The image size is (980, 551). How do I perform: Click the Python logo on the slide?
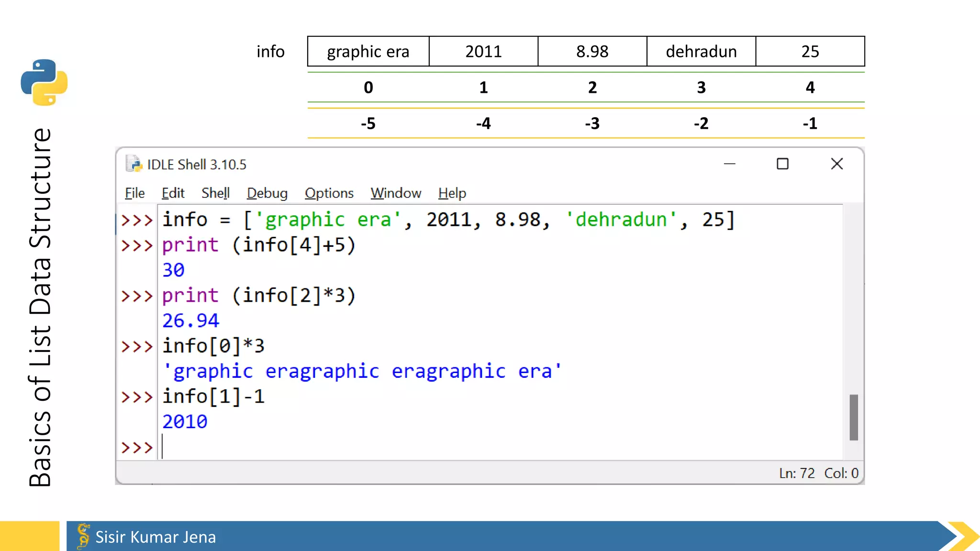pyautogui.click(x=44, y=82)
